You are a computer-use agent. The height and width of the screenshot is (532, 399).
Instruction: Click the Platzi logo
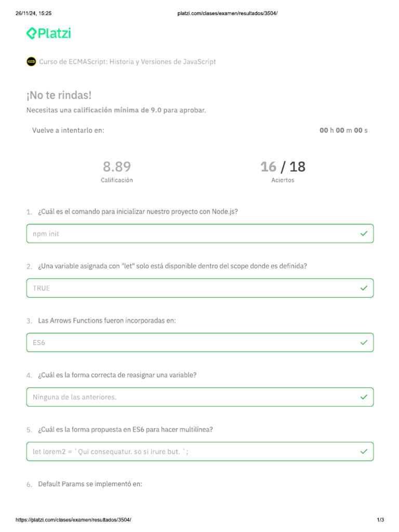49,34
